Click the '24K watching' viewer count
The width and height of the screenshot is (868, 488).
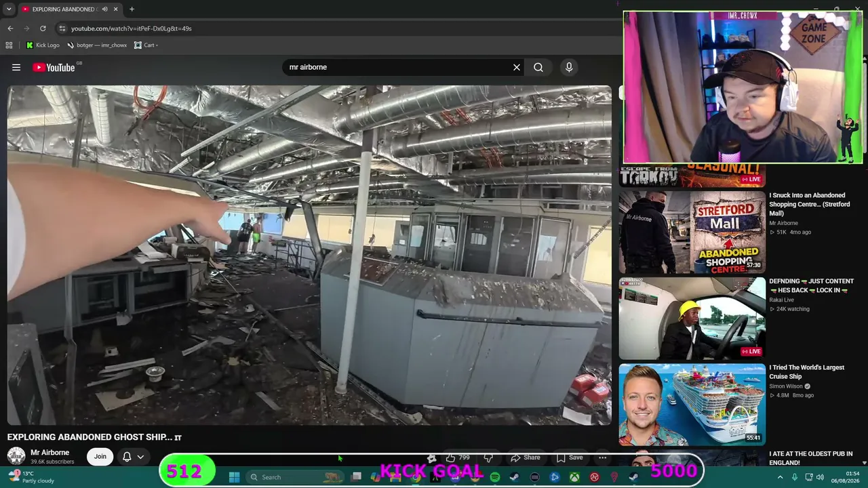coord(789,309)
